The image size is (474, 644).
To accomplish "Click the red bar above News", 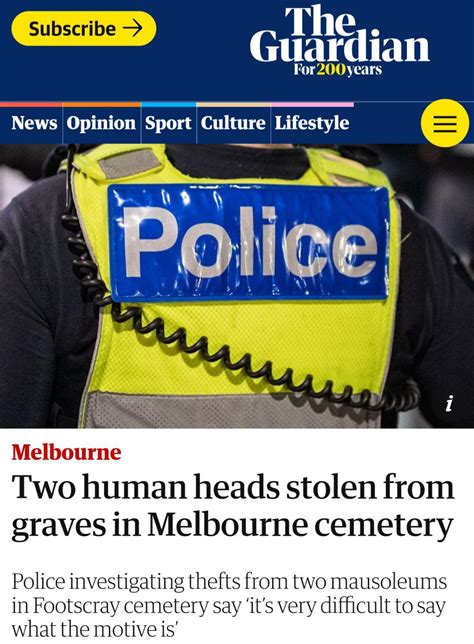I will (x=31, y=105).
